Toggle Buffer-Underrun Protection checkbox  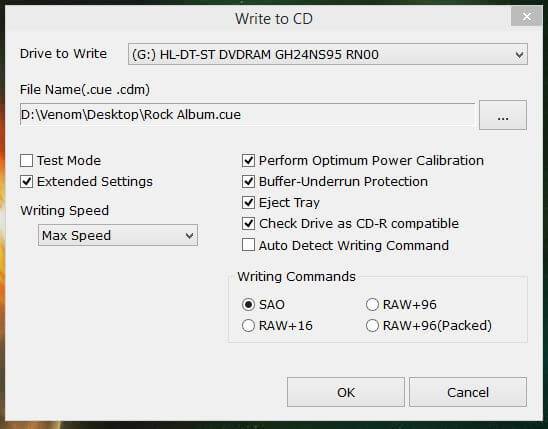pyautogui.click(x=248, y=182)
